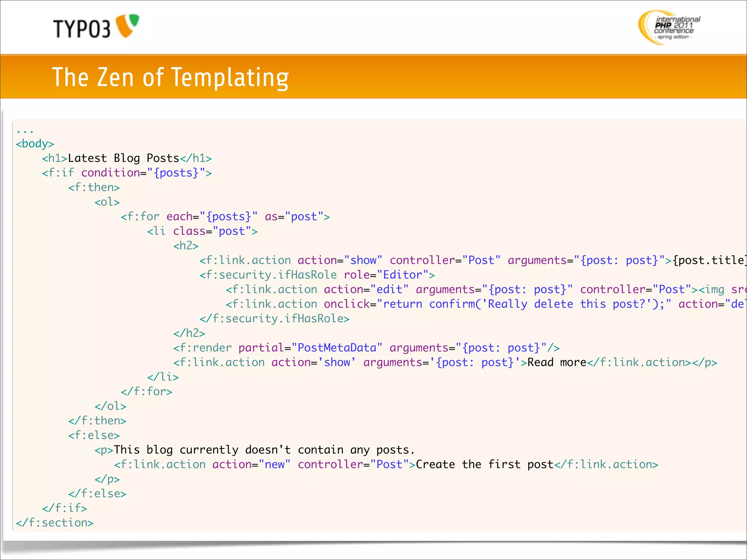Screen dimensions: 747x560
Task: Click the closing '</f:if>' tag
Action: [65, 508]
